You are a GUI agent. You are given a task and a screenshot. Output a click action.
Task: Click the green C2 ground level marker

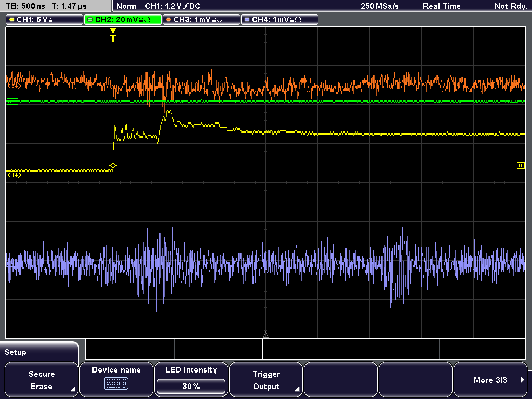[x=14, y=101]
